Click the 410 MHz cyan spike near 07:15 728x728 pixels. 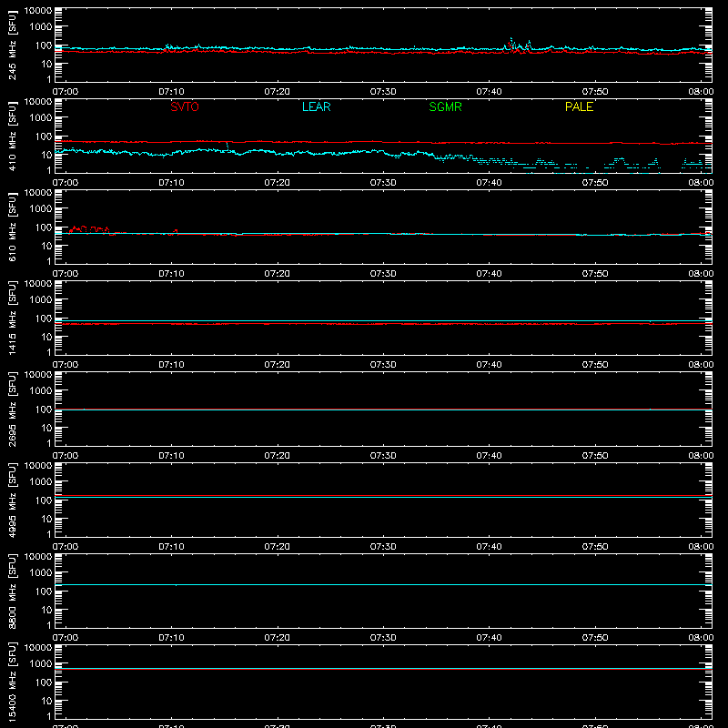(x=227, y=147)
